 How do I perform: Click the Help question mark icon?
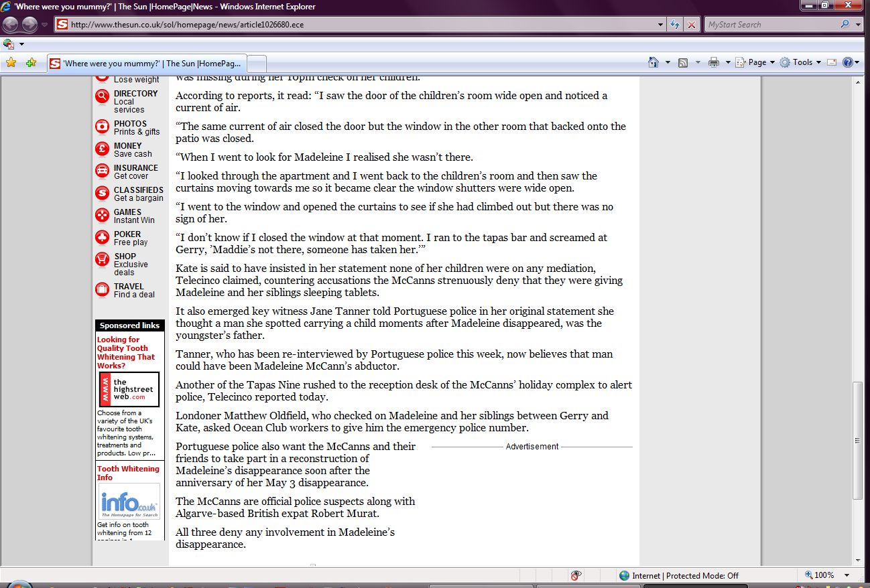tap(848, 62)
